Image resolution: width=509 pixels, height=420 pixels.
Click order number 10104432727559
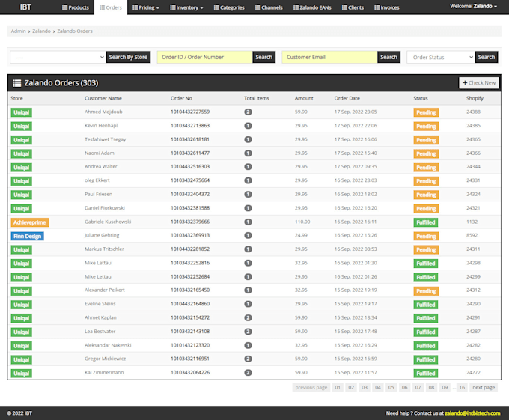(x=190, y=112)
